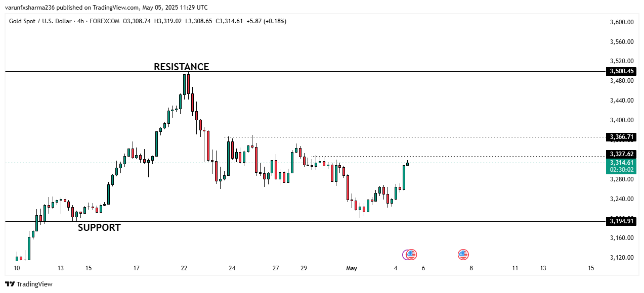Image resolution: width=644 pixels, height=293 pixels.
Task: Click the 3,366.71 dotted level price tag
Action: (x=622, y=137)
